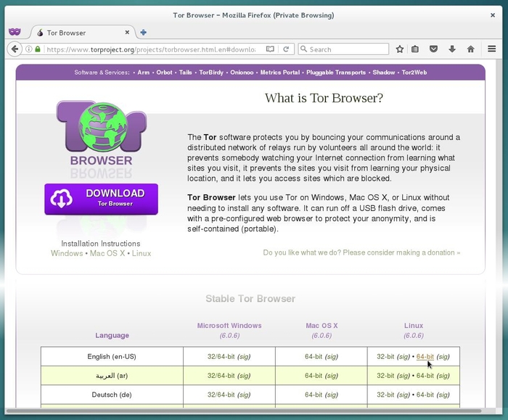Click the donation request link
The width and height of the screenshot is (508, 420).
coord(361,252)
